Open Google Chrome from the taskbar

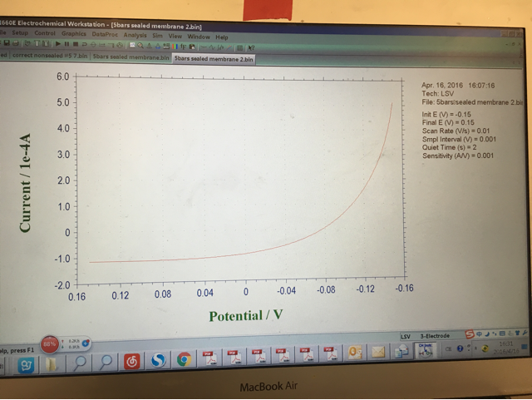[184, 359]
